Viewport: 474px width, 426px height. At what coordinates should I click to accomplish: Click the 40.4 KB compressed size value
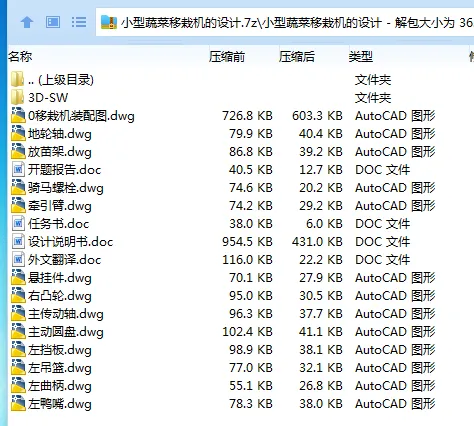point(321,134)
